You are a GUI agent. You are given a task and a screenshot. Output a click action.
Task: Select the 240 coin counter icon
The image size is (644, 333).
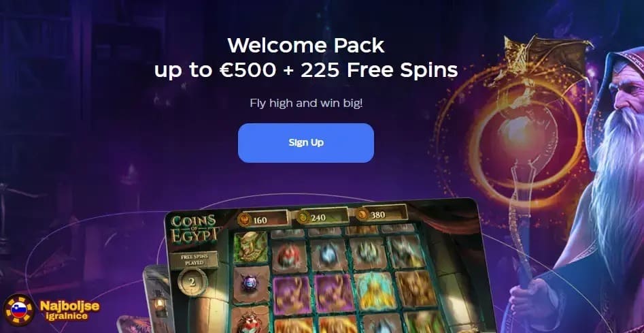click(303, 217)
